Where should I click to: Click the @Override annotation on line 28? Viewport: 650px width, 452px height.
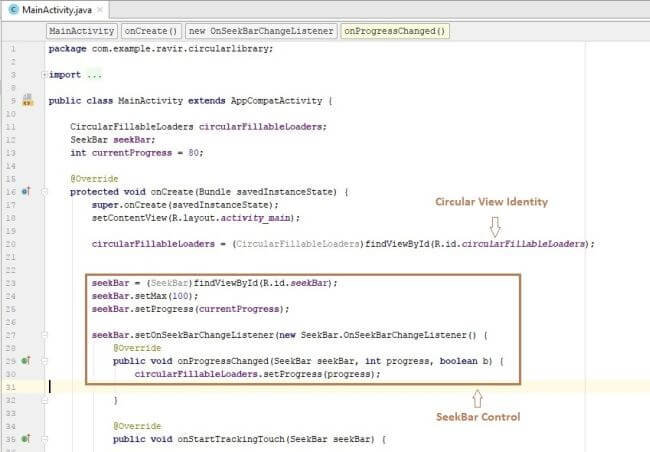[x=137, y=348]
